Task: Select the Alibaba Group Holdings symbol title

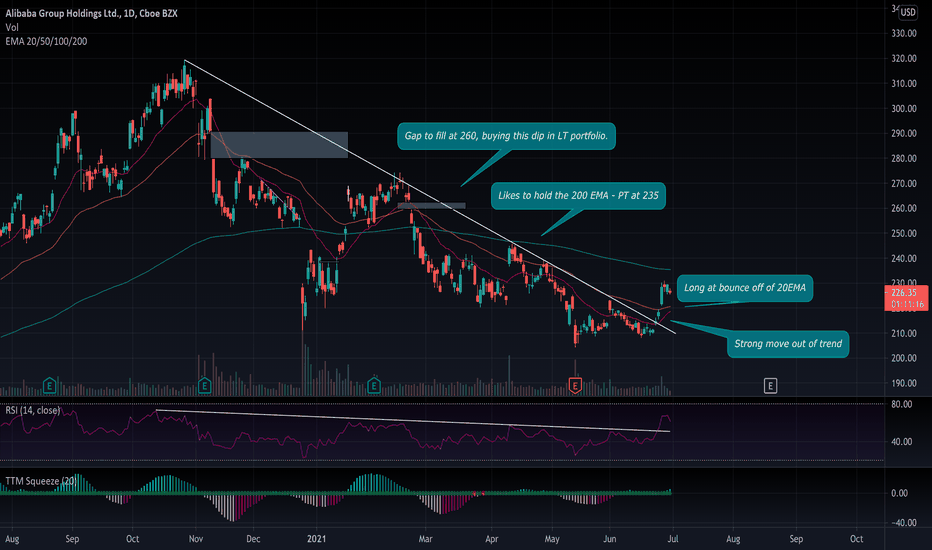Action: pos(92,13)
